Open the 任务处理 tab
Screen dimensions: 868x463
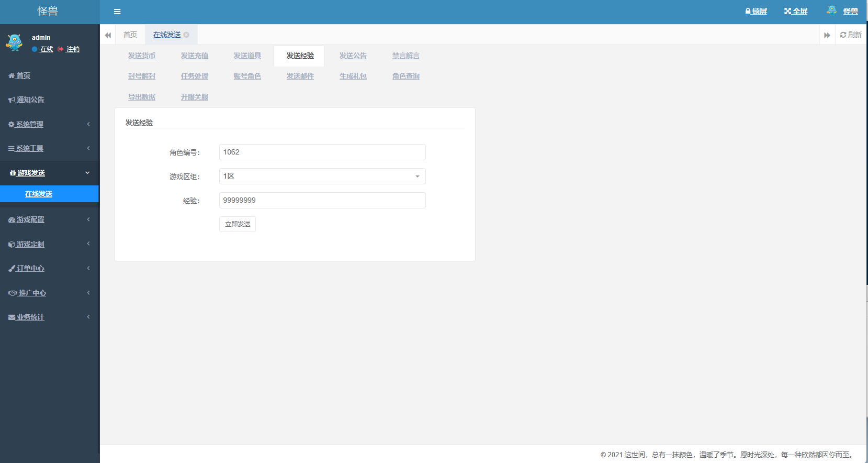195,76
